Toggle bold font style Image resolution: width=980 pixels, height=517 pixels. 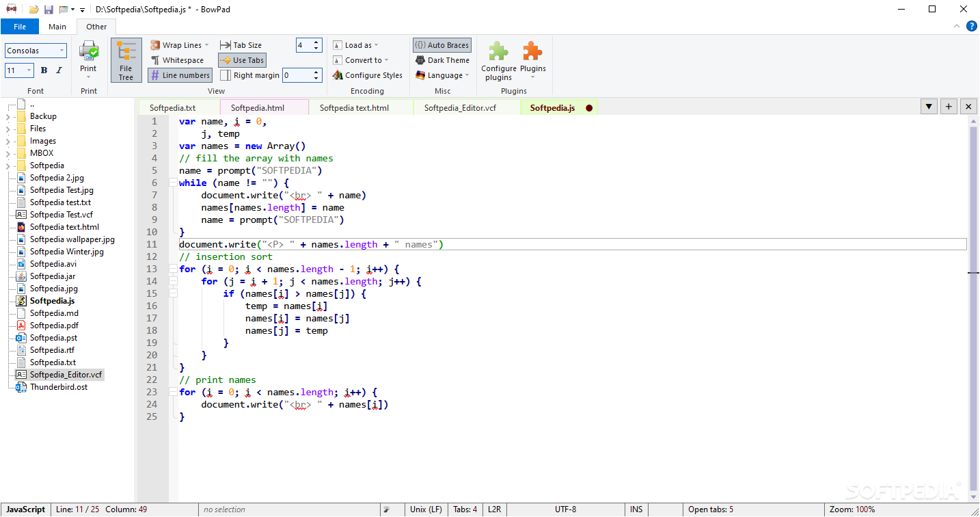(44, 70)
